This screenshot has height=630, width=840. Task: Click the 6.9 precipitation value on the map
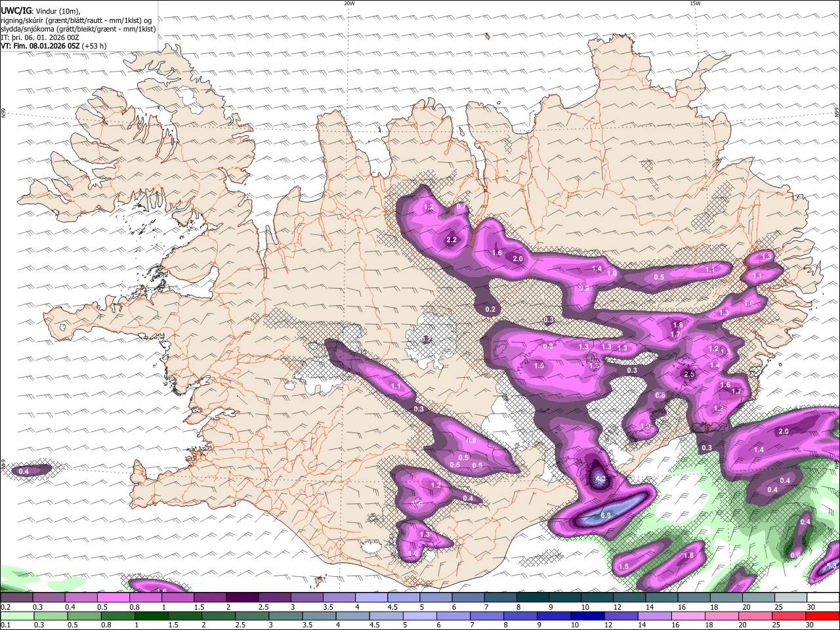pos(606,516)
